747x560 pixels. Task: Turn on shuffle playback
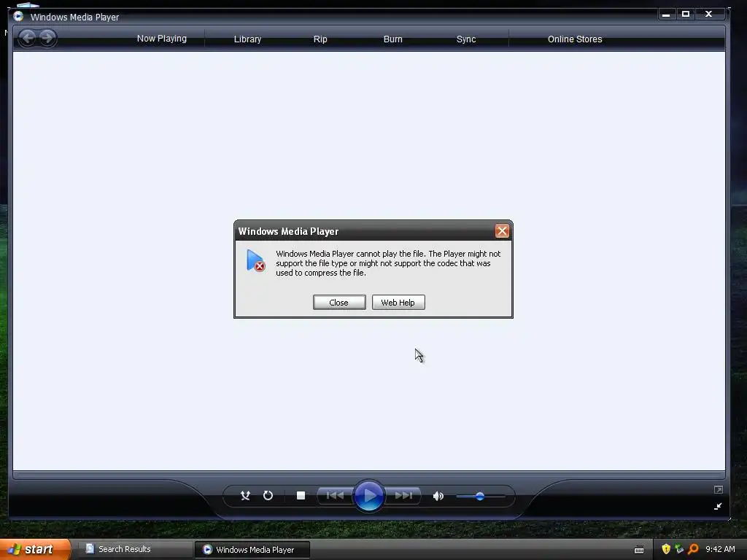245,496
